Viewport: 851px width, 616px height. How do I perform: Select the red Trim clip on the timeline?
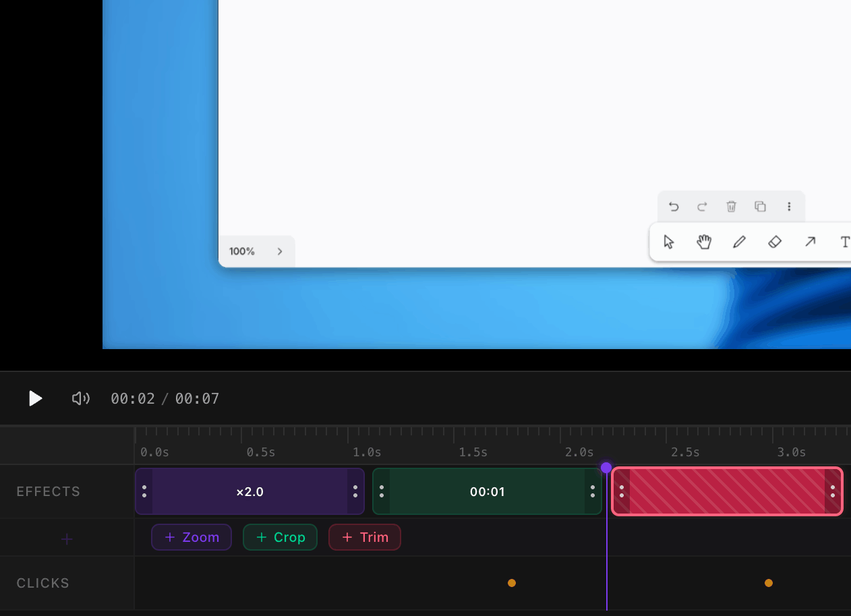726,491
